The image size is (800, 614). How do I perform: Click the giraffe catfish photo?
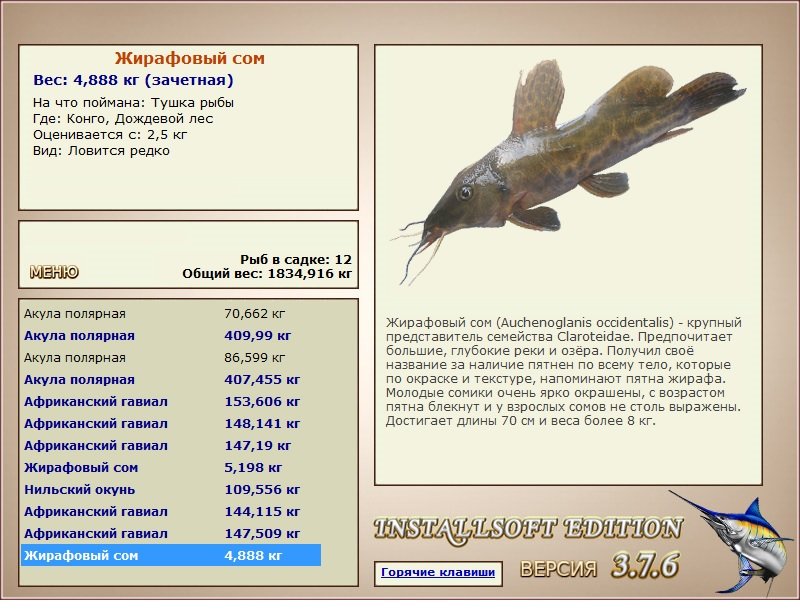[568, 171]
